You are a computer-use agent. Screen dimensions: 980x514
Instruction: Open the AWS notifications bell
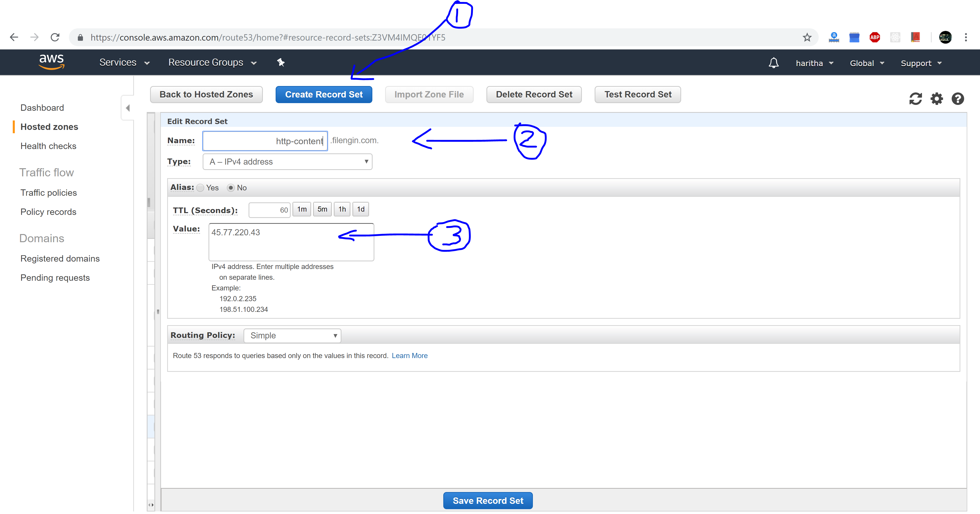pyautogui.click(x=774, y=63)
